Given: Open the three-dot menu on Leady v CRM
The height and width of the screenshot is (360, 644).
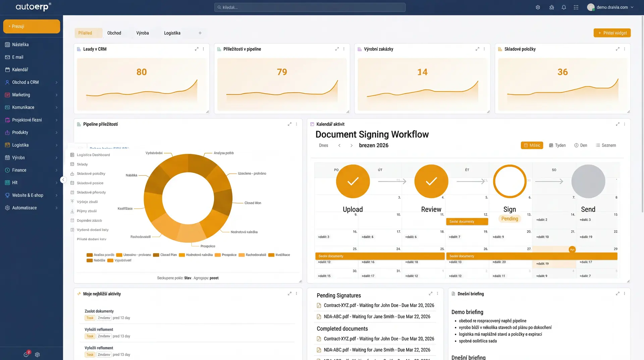Looking at the screenshot, I should click(203, 49).
